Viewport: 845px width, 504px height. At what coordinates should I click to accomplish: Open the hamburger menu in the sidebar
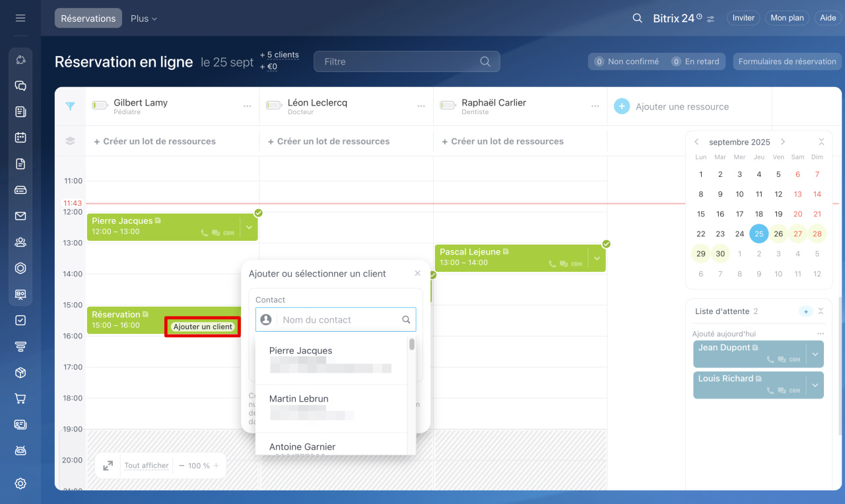tap(20, 18)
